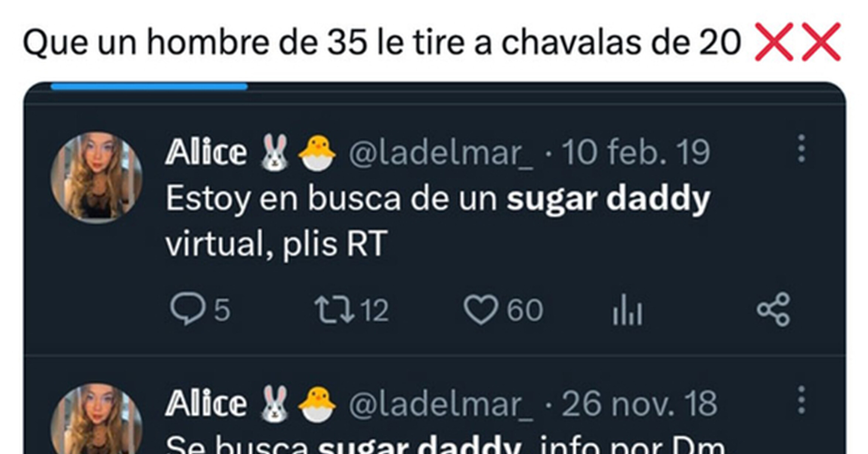Open Alice's avatar in second tweet

(x=96, y=419)
